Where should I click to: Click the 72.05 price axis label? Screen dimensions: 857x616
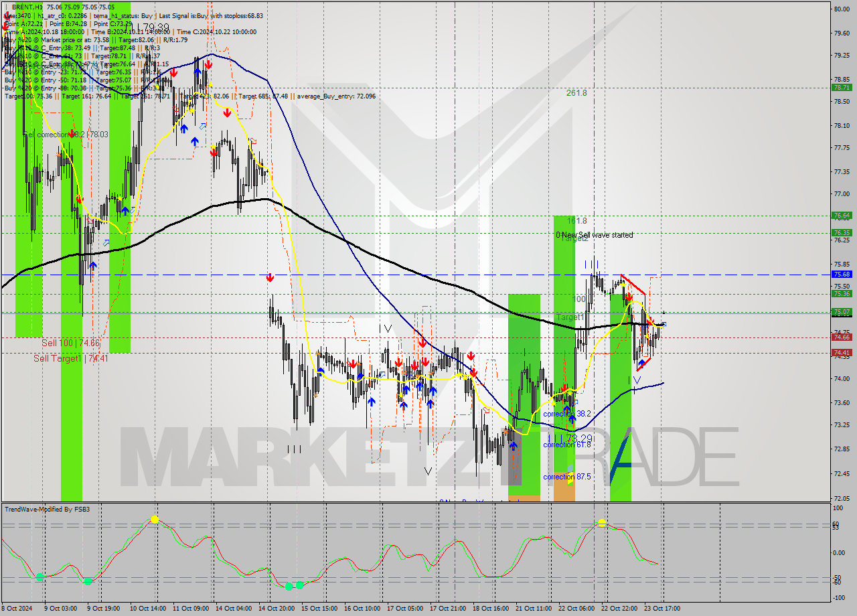842,499
